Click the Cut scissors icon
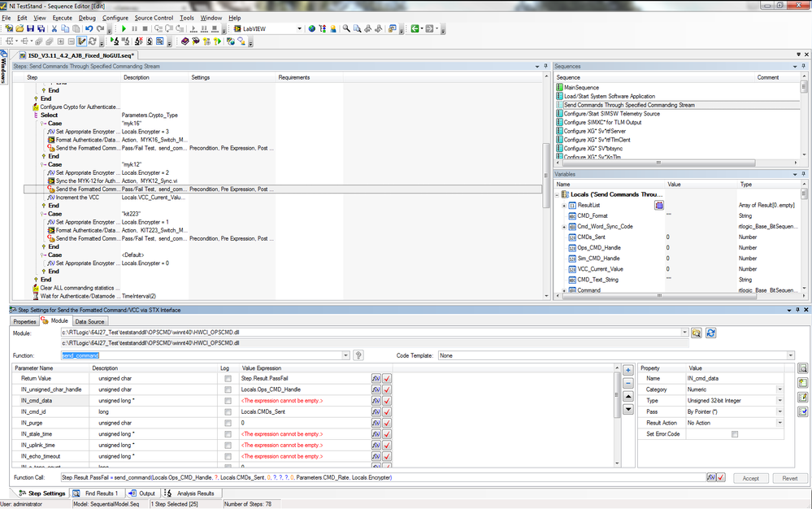 click(54, 29)
